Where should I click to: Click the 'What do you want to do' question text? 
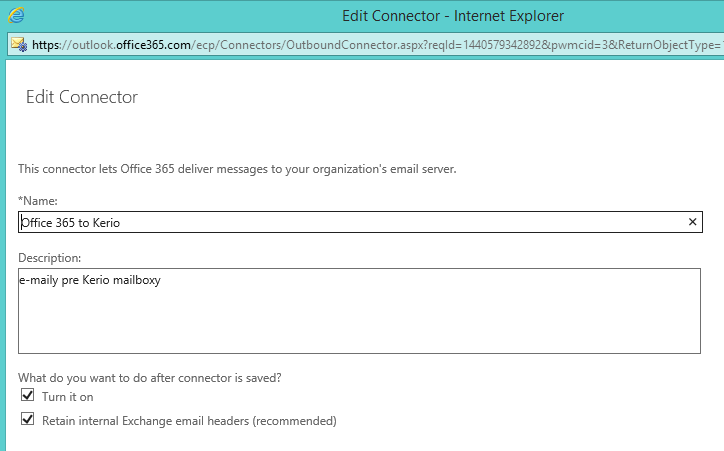(x=148, y=376)
